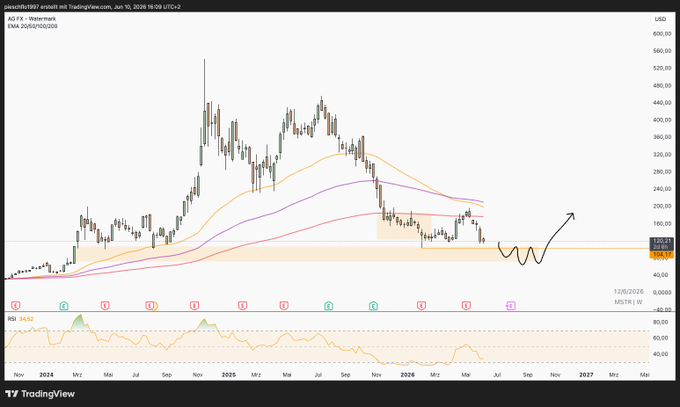Click the 2025 label on the time axis
The image size is (680, 407).
point(229,375)
